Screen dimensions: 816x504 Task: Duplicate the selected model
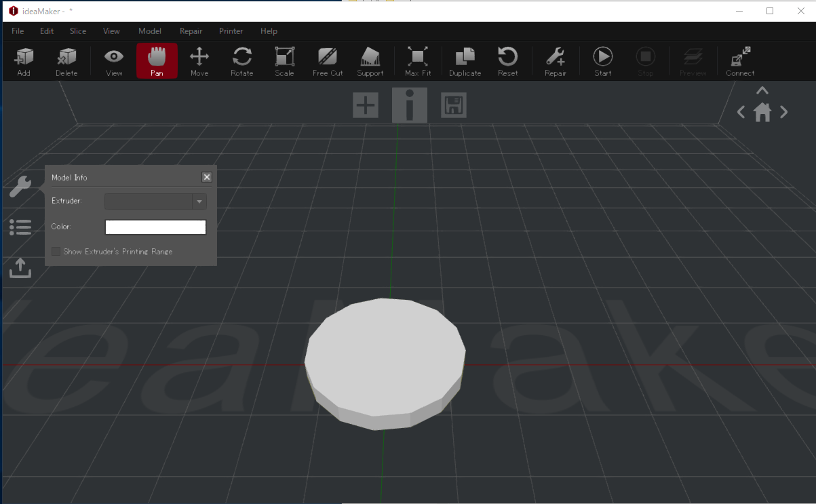click(x=465, y=61)
